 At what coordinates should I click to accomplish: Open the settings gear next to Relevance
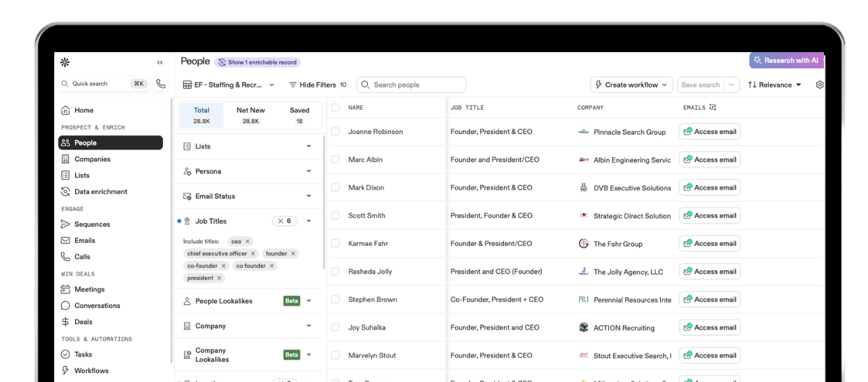[820, 85]
